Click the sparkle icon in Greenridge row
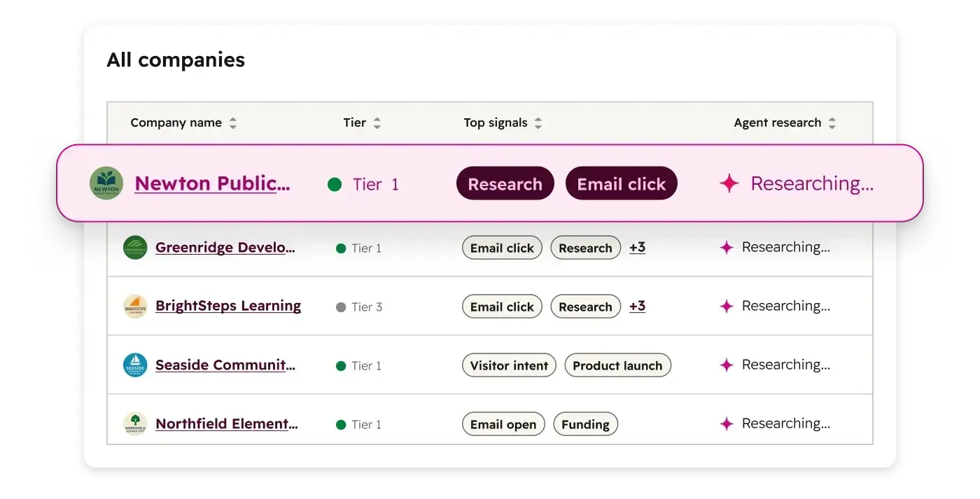 click(727, 248)
